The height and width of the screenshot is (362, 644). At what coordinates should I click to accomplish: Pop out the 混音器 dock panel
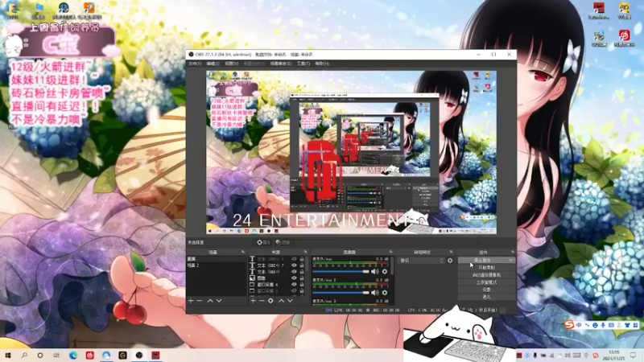click(x=390, y=252)
